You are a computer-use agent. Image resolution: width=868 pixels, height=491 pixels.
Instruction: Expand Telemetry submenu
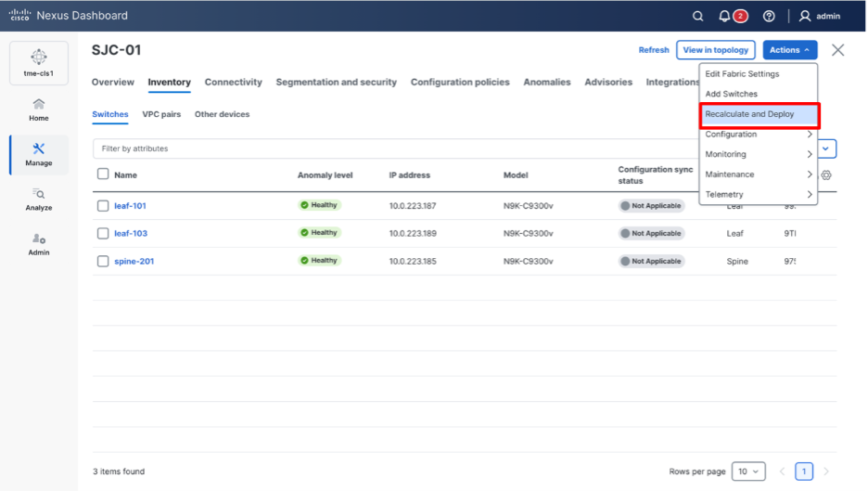pyautogui.click(x=758, y=195)
